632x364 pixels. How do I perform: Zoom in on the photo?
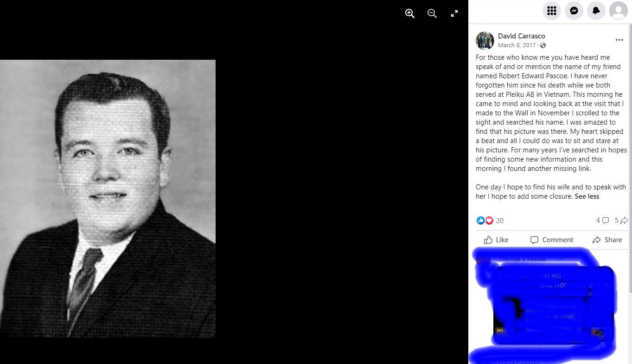(x=410, y=13)
